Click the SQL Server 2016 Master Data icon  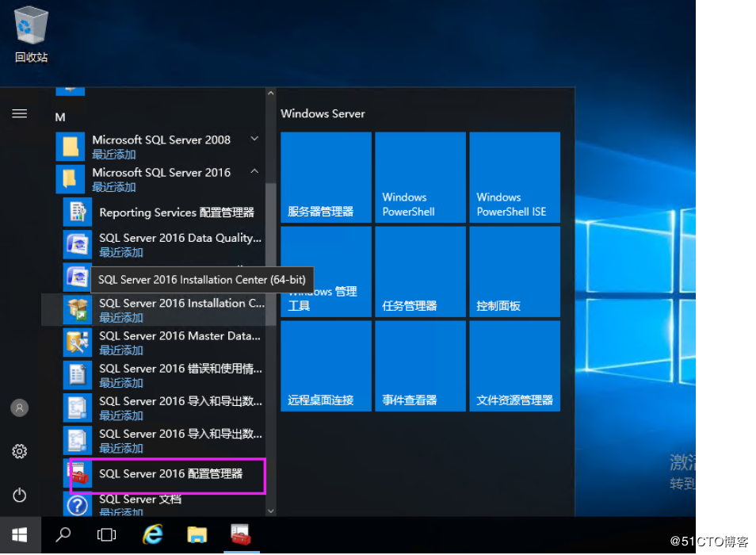click(78, 343)
